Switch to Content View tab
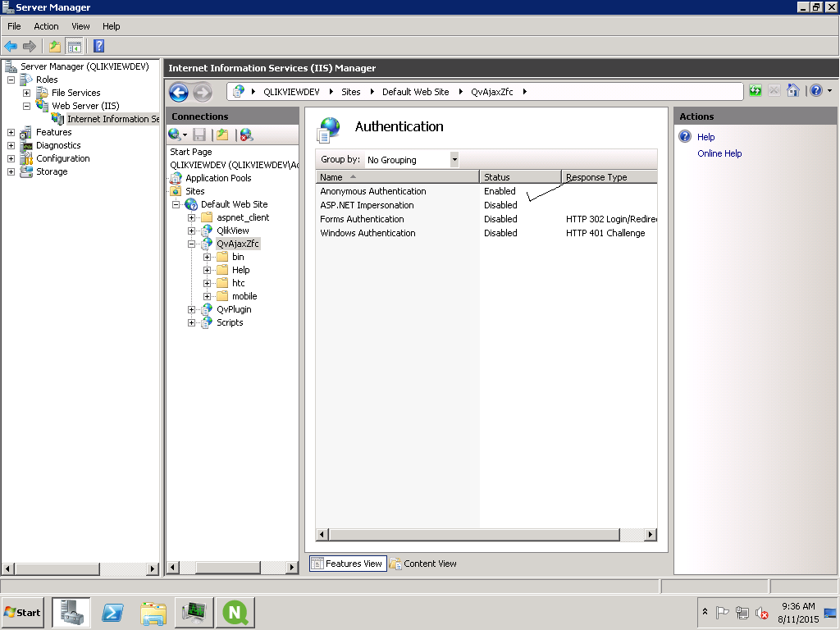Viewport: 840px width, 630px height. coord(423,564)
